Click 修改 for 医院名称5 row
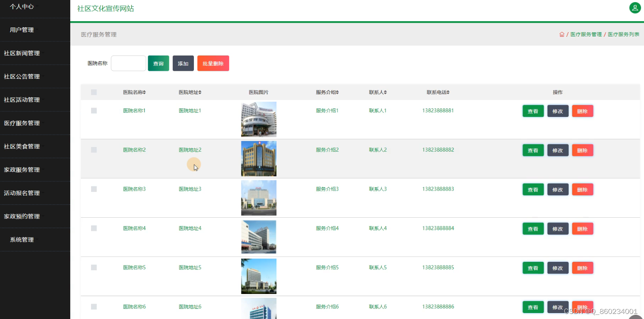 tap(558, 268)
